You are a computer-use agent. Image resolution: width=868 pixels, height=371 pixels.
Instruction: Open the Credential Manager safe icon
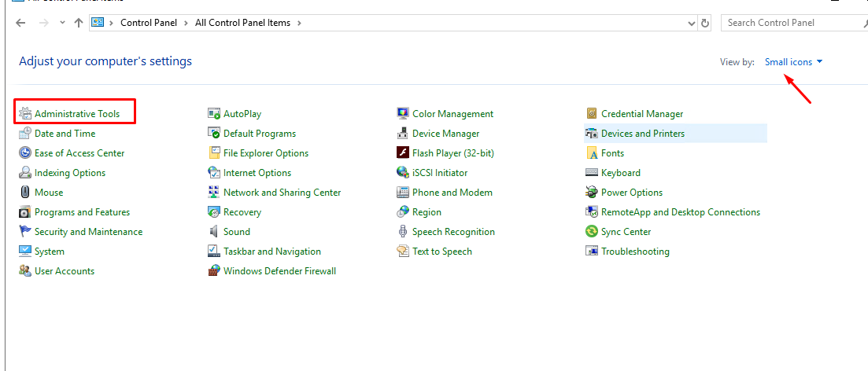coord(592,114)
